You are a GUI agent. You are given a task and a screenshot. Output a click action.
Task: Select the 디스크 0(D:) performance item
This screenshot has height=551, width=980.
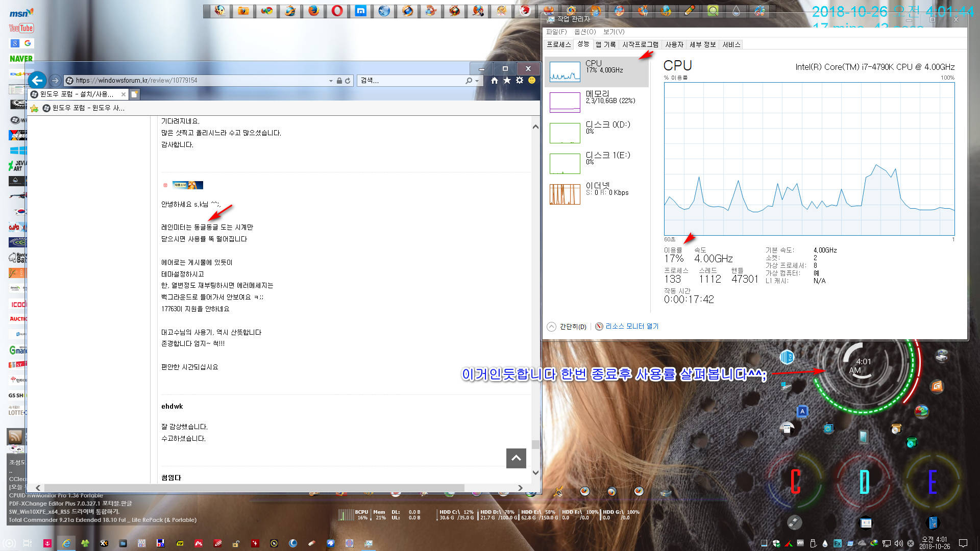(x=597, y=133)
